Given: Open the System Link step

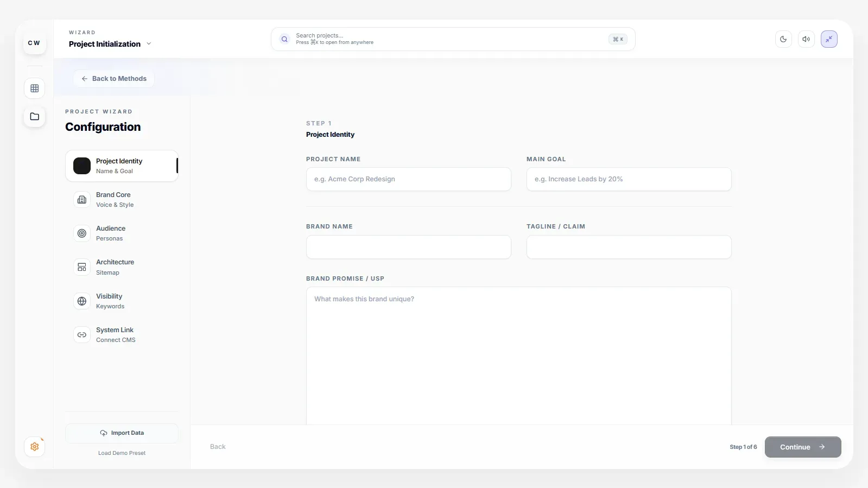Looking at the screenshot, I should [x=115, y=335].
